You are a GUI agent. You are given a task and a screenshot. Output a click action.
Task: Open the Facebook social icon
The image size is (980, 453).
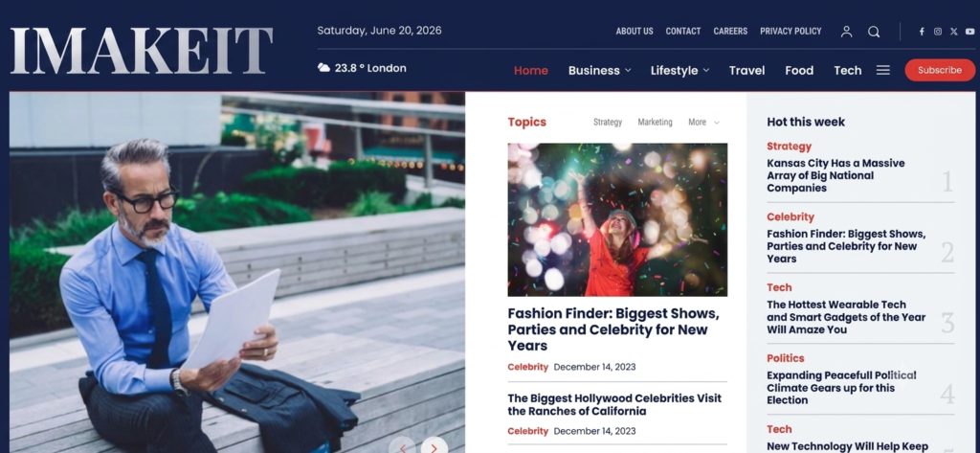coord(922,32)
